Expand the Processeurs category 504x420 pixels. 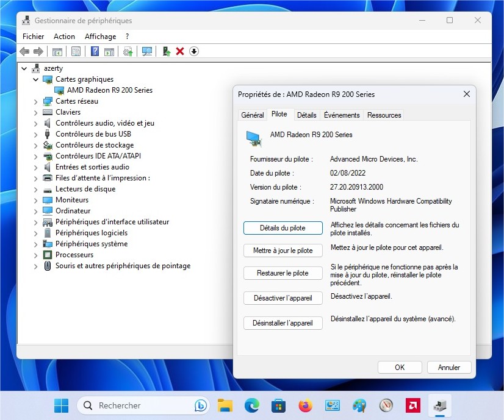pos(35,255)
